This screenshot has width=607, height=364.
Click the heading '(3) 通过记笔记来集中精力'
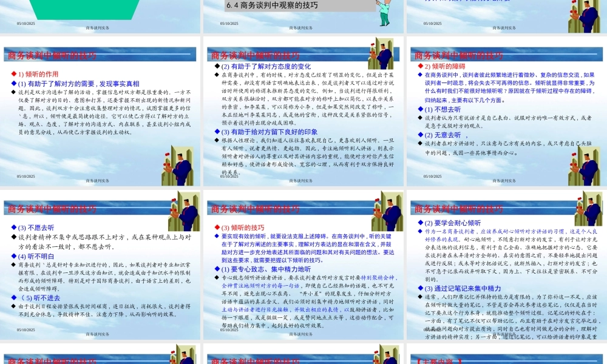[463, 289]
